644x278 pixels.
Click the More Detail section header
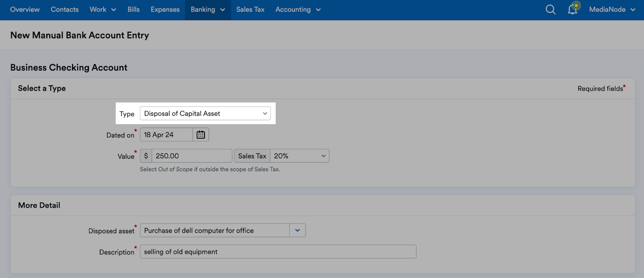(x=39, y=205)
